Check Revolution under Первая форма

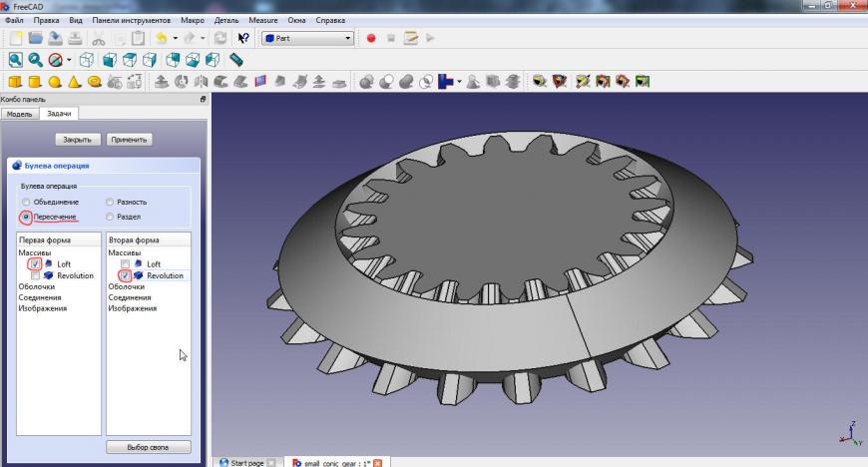click(x=36, y=275)
